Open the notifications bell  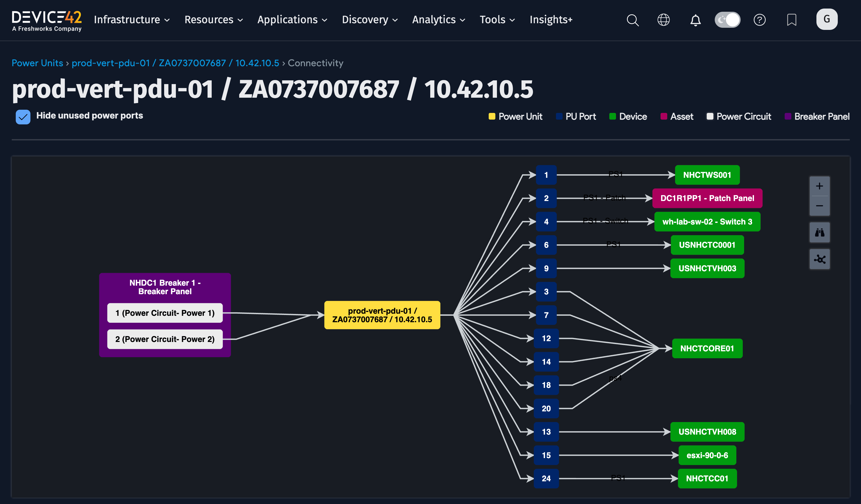click(x=695, y=20)
